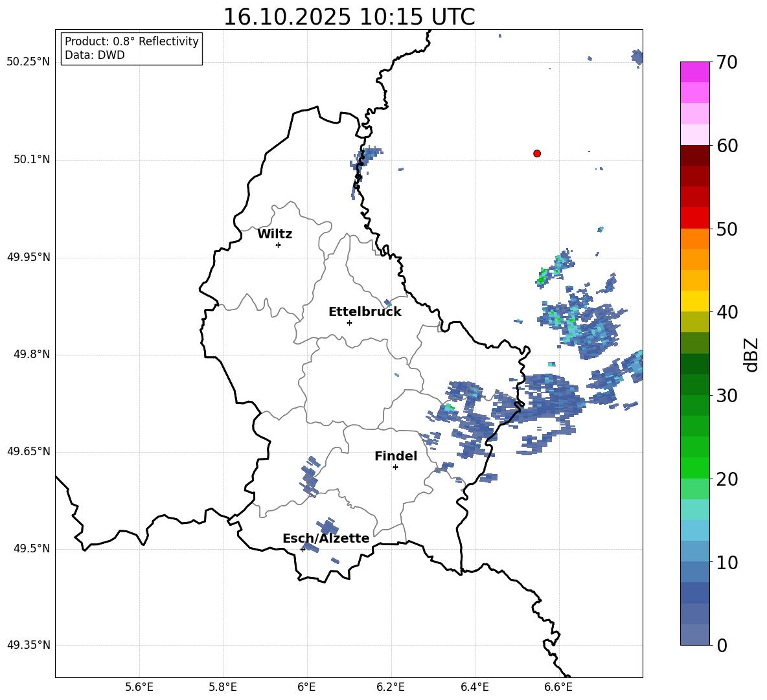Click the 6.6°E longitude label

coord(558,687)
